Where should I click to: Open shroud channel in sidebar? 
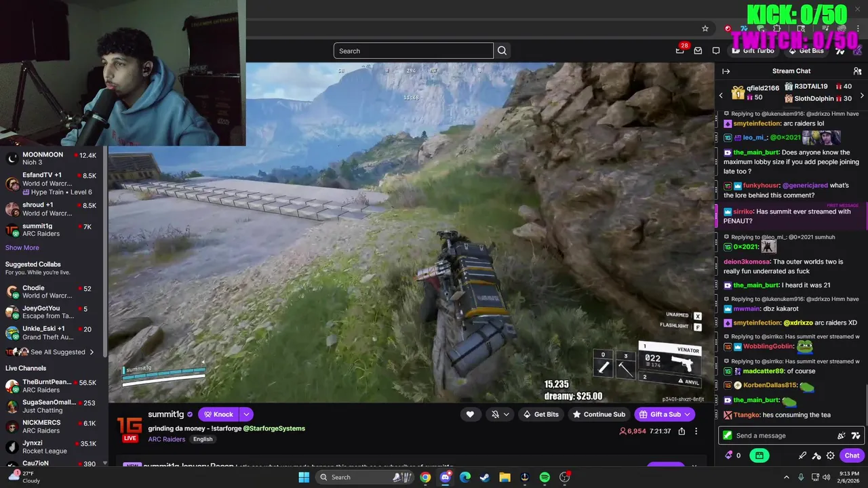(52, 209)
